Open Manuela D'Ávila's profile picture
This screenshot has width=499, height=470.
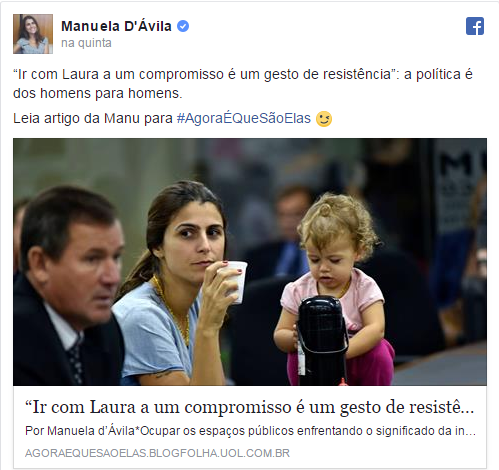pos(33,34)
